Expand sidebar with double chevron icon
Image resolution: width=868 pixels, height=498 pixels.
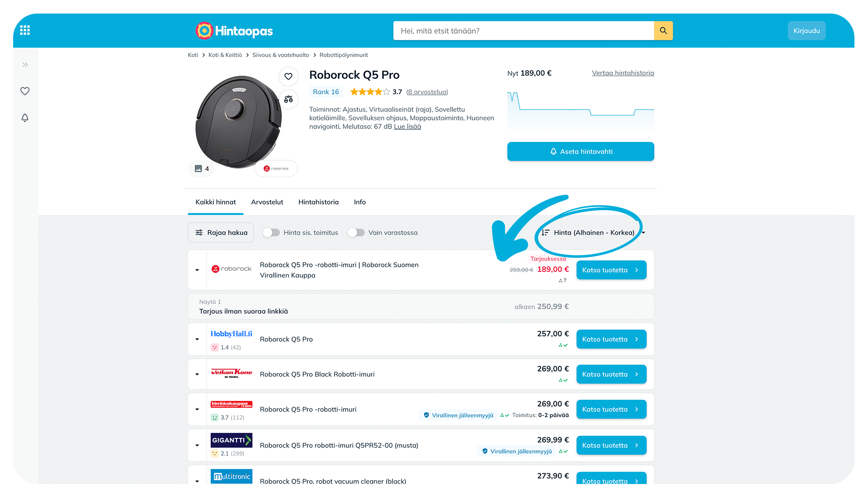coord(25,65)
